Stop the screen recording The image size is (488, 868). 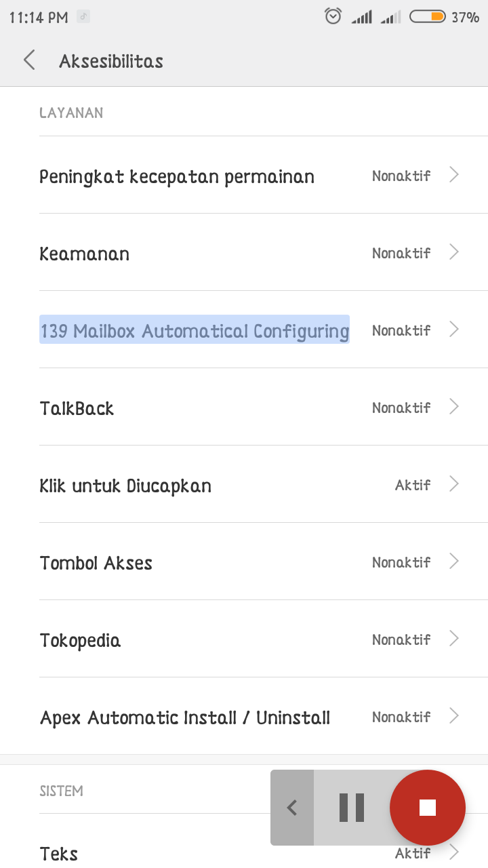(x=427, y=808)
